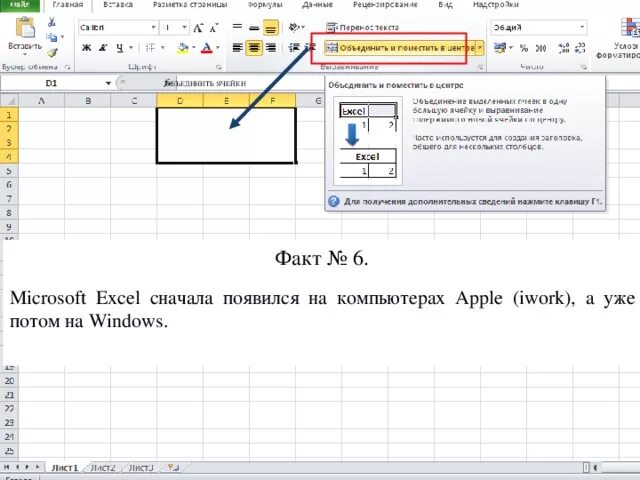640x480 pixels.
Task: Apply the percent style icon
Action: point(524,48)
